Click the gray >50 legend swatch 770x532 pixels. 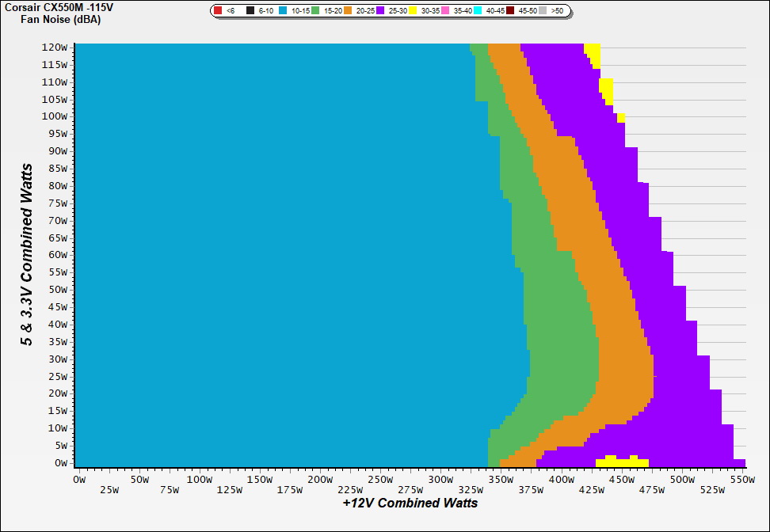pos(543,11)
